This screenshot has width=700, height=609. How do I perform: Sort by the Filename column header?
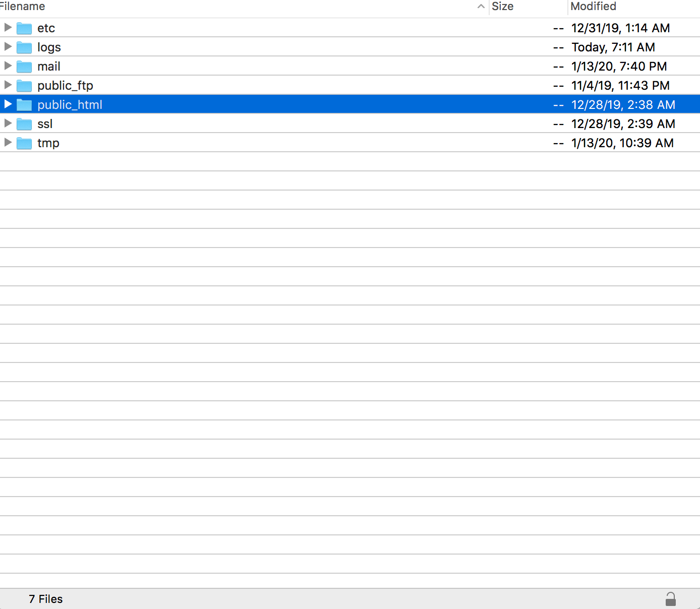23,7
